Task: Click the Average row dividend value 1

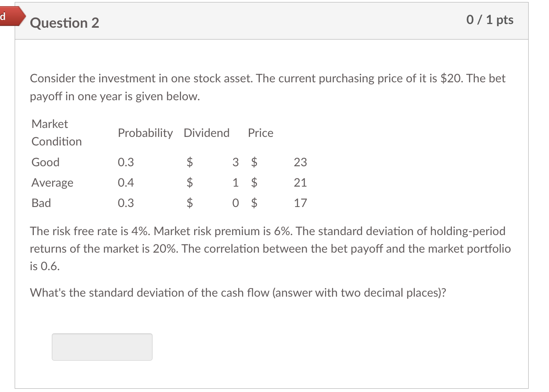Action: click(235, 183)
